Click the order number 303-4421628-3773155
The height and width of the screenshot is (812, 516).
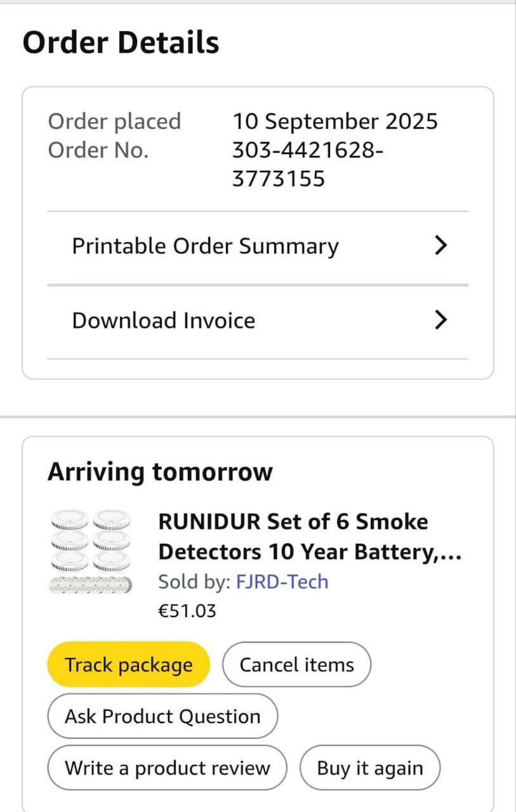tap(307, 164)
